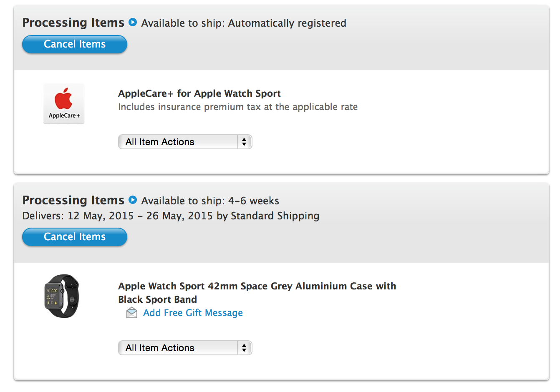Click the Apple Watch Sport 42mm Space Grey title
560x392 pixels.
click(257, 293)
